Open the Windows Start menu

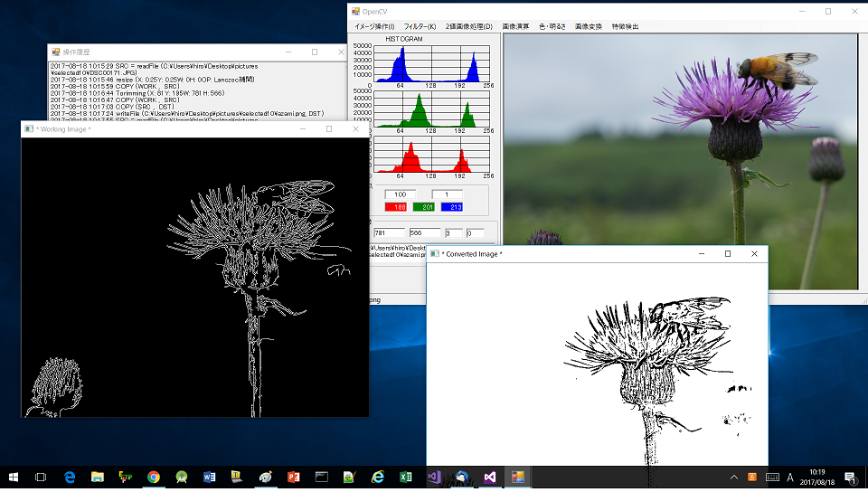(x=14, y=477)
